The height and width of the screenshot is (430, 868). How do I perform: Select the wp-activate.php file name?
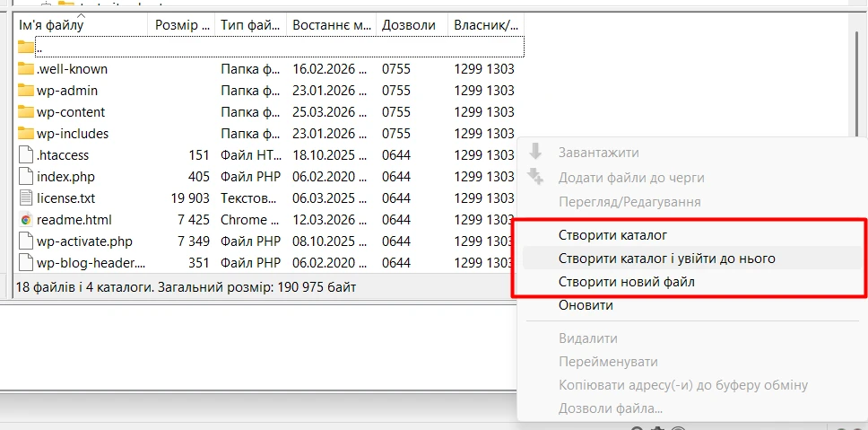[x=84, y=241]
